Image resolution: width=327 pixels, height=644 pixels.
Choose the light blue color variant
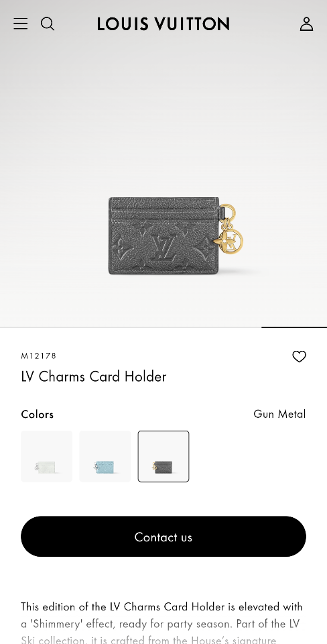click(105, 456)
